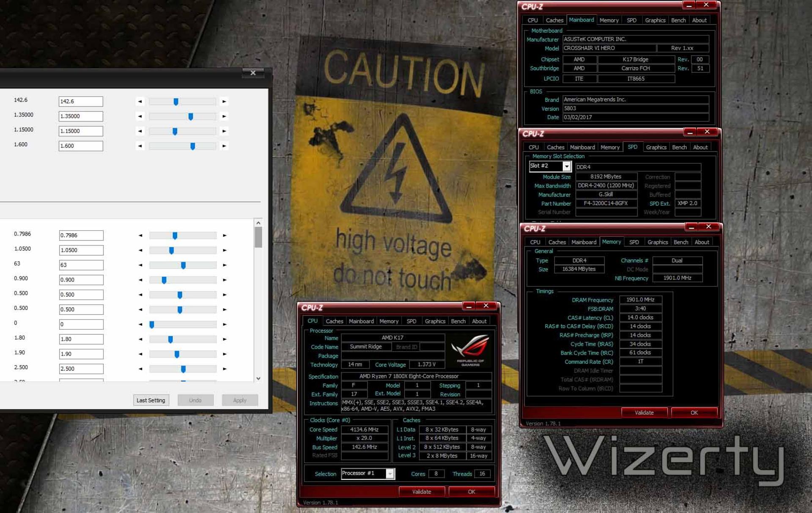Click the ROG logo in CPU-Z CPU window
This screenshot has width=812, height=513.
[470, 350]
